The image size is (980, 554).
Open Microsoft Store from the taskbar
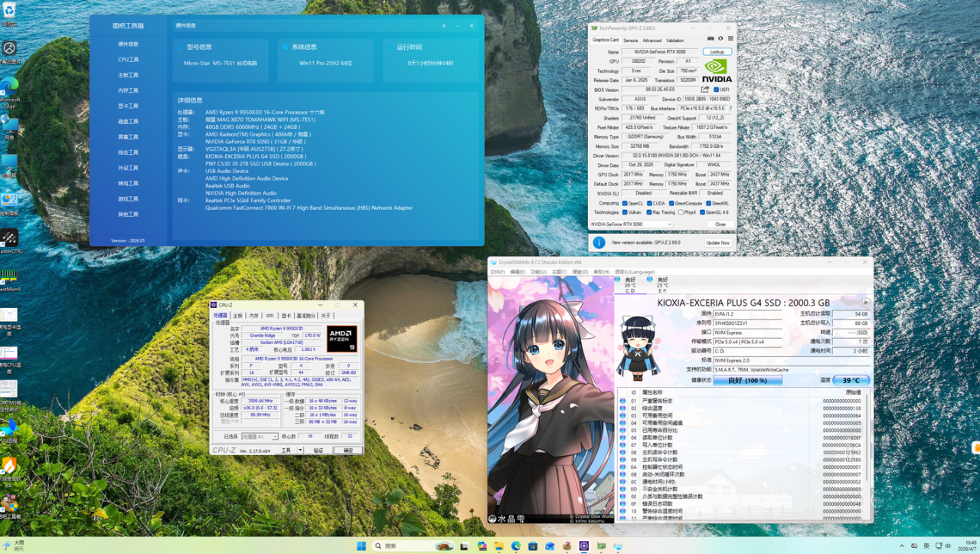click(533, 546)
